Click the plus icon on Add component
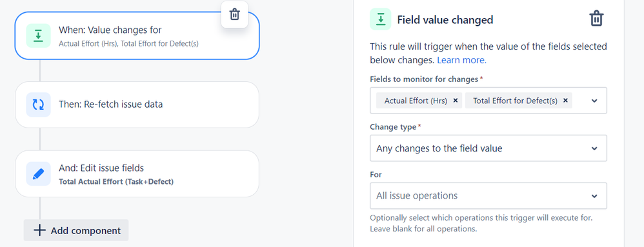Viewport: 644px width, 247px height. point(39,230)
